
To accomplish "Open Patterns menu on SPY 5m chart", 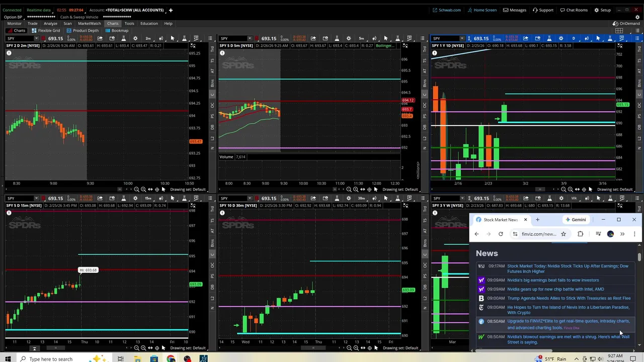I will (x=409, y=38).
